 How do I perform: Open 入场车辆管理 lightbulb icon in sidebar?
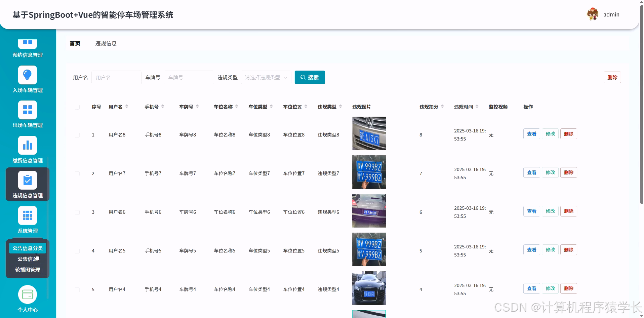coord(28,75)
